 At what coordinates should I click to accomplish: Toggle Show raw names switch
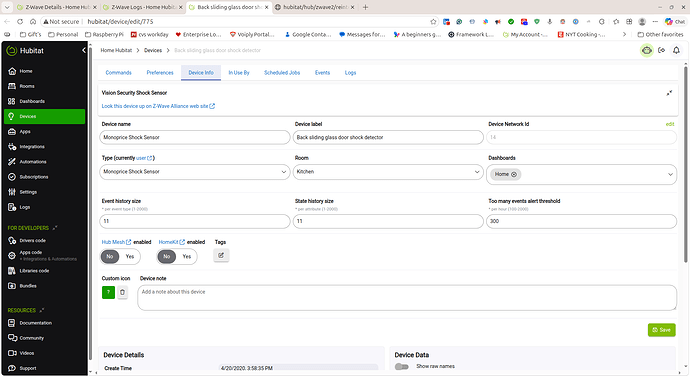401,366
